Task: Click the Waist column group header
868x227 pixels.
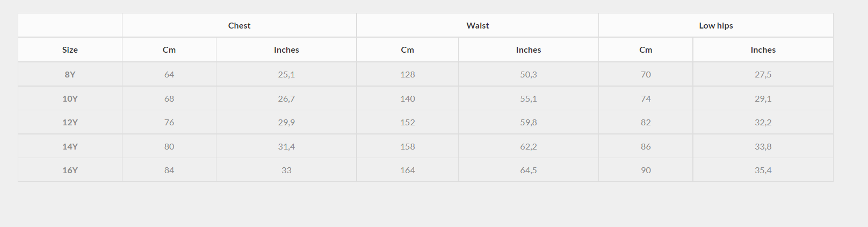Action: pyautogui.click(x=478, y=25)
